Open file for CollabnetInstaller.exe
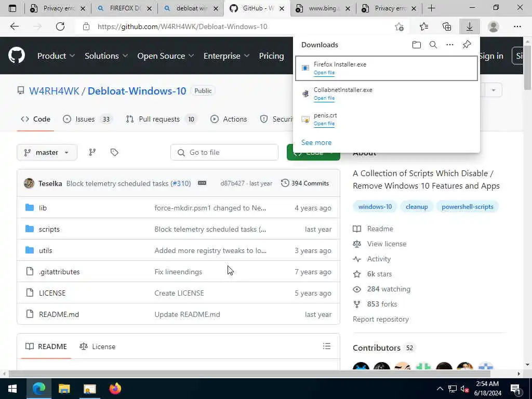The width and height of the screenshot is (532, 399). click(x=324, y=98)
